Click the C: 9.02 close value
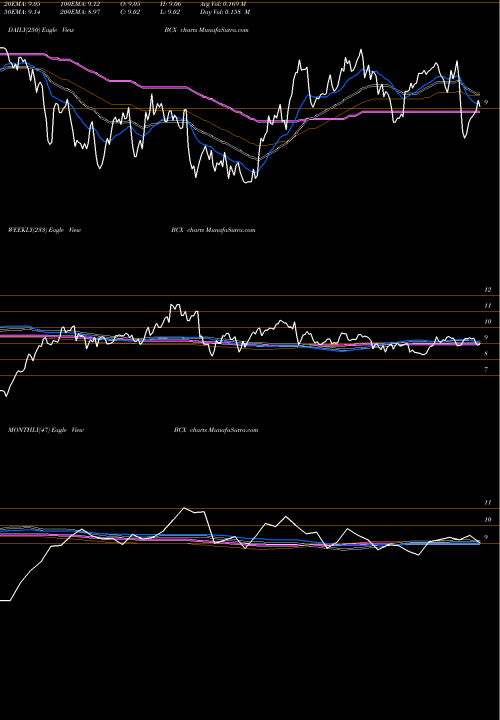Image resolution: width=500 pixels, height=720 pixels. coord(130,12)
